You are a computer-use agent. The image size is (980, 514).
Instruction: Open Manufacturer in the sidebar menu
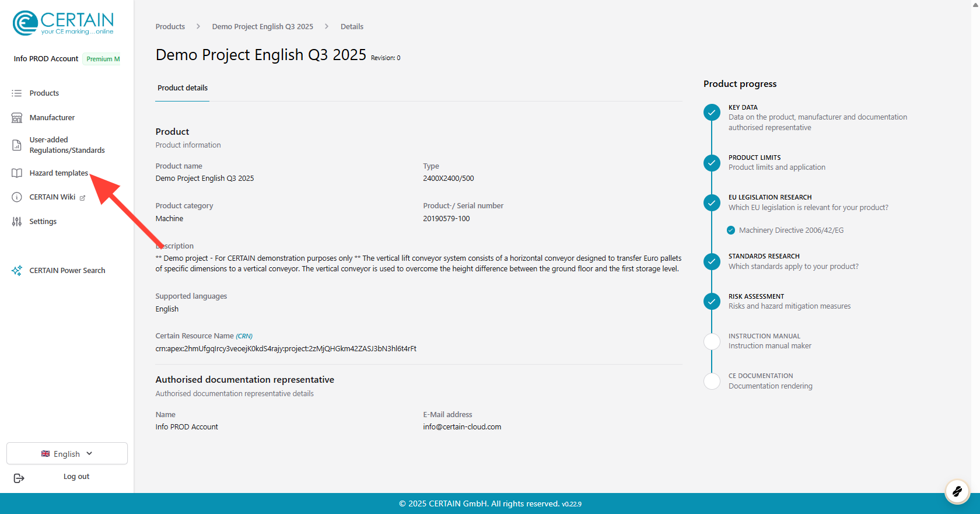coord(52,118)
